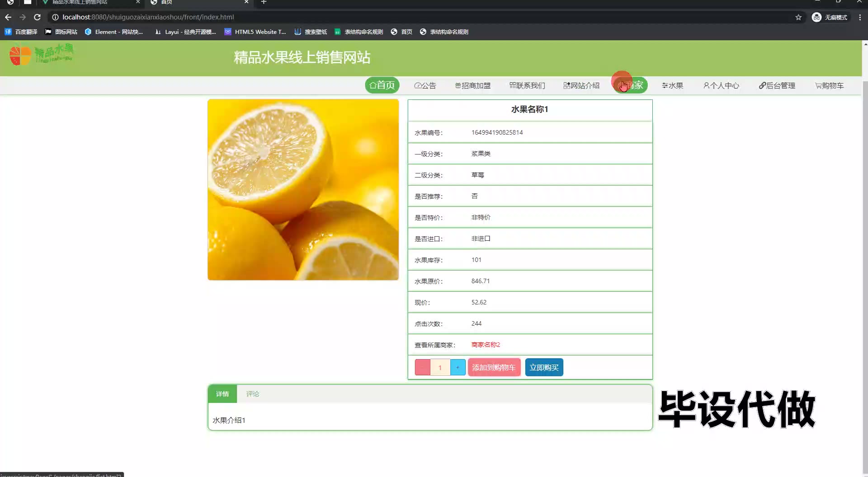Open 商家 navigation item
The image size is (868, 477).
(631, 85)
